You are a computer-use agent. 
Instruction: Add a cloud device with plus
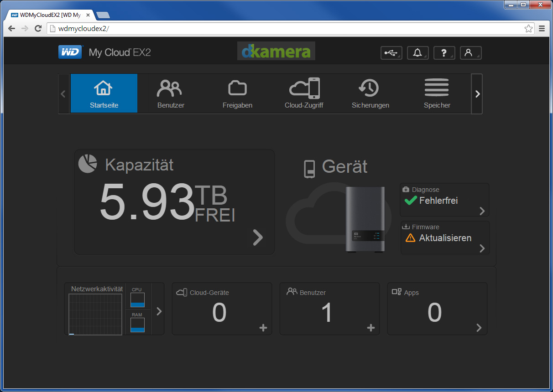pos(263,327)
